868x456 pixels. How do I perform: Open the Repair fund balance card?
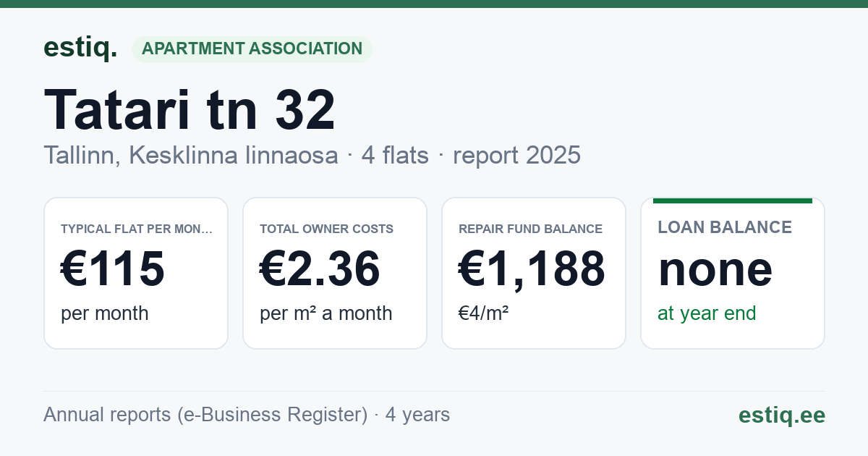pyautogui.click(x=534, y=273)
